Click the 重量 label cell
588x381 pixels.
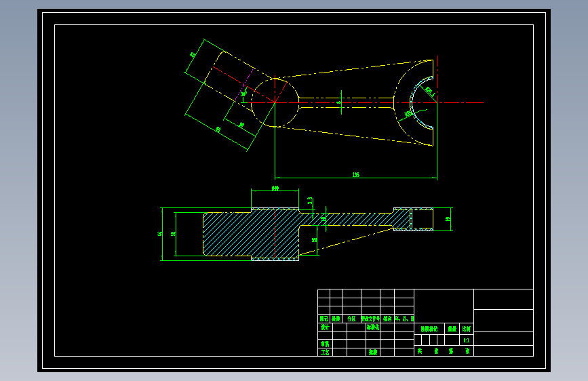(452, 329)
